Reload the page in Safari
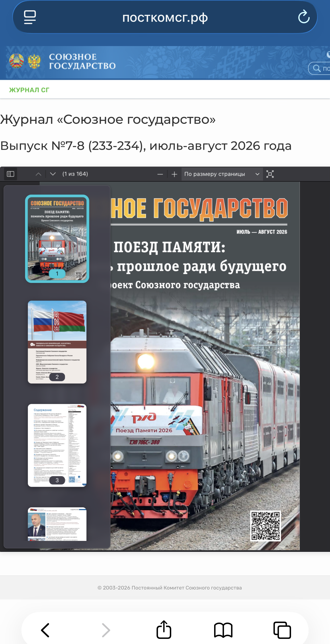The image size is (330, 644). (x=304, y=17)
